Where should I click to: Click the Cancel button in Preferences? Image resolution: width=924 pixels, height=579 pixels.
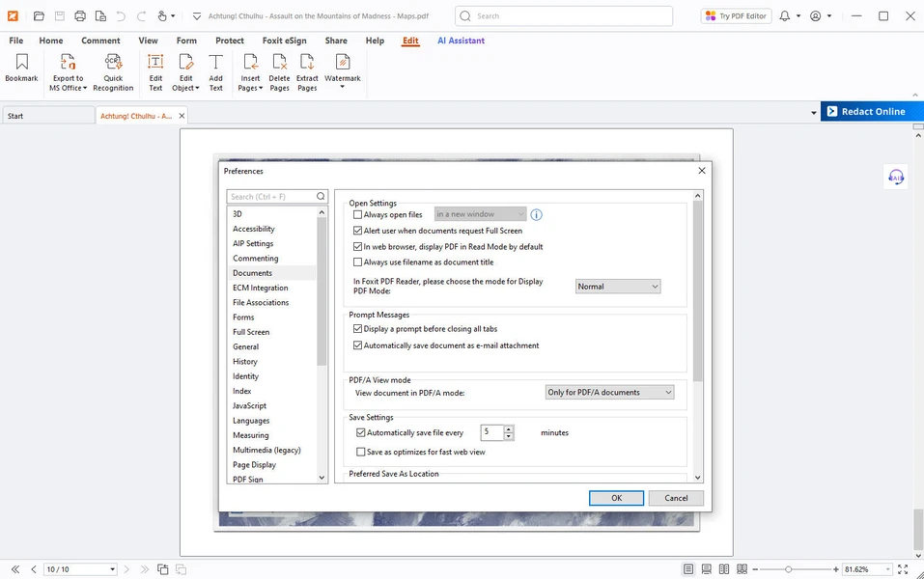[x=676, y=498]
